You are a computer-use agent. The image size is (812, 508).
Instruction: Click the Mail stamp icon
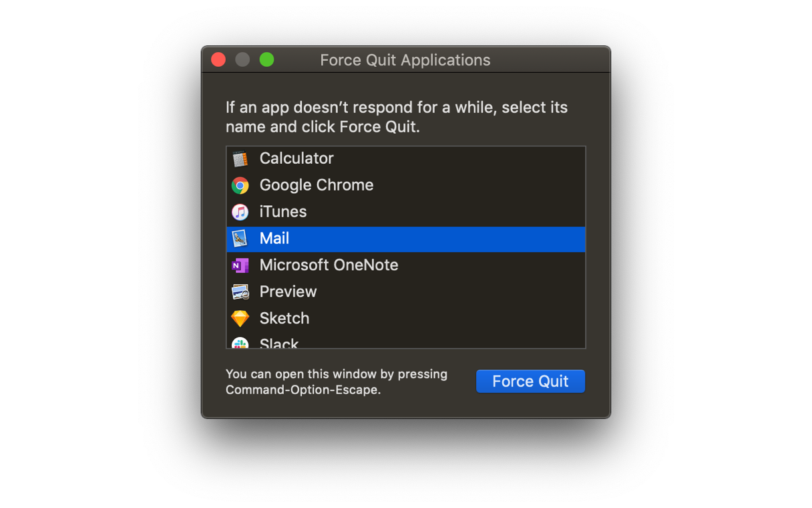pyautogui.click(x=240, y=239)
